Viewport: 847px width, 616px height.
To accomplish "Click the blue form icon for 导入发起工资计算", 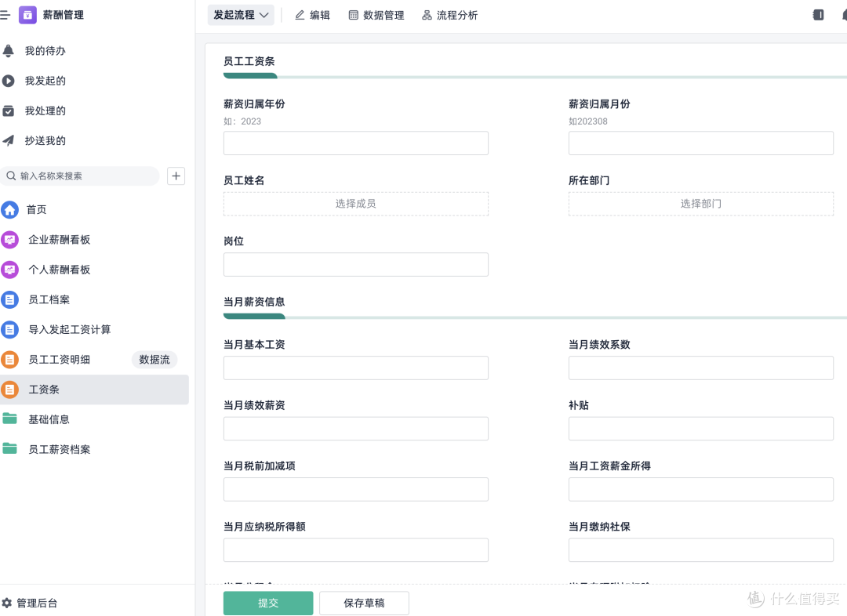I will click(x=9, y=329).
